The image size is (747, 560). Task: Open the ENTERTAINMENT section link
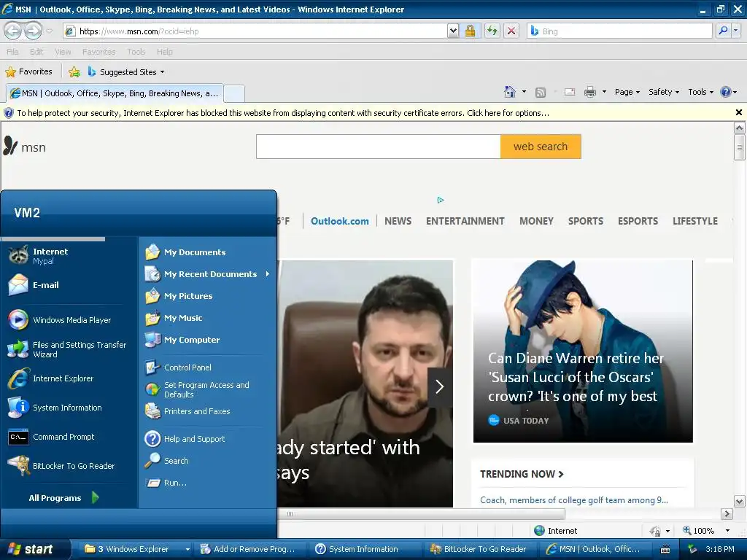pos(465,221)
